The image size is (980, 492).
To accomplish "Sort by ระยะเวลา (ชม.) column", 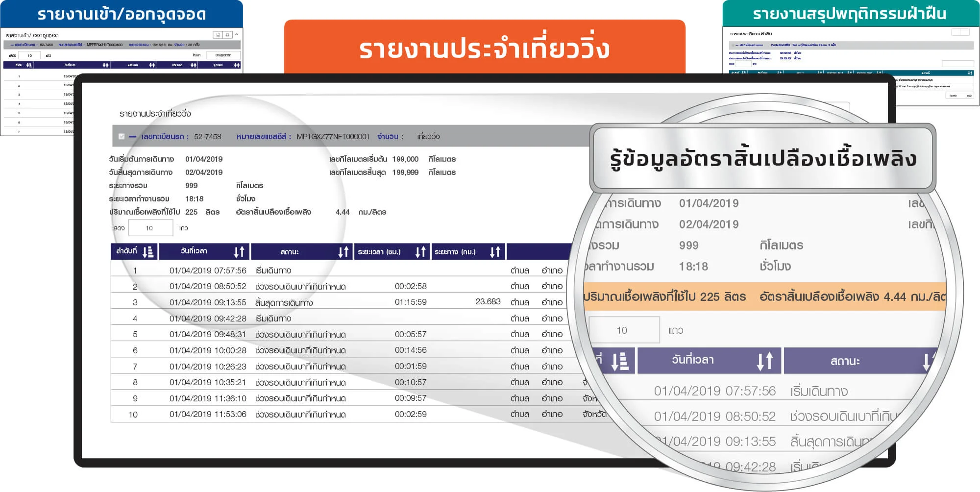I will (x=420, y=252).
